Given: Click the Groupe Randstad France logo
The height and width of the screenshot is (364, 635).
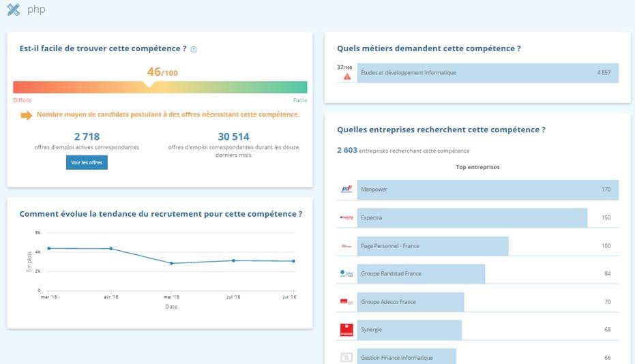Looking at the screenshot, I should 346,274.
